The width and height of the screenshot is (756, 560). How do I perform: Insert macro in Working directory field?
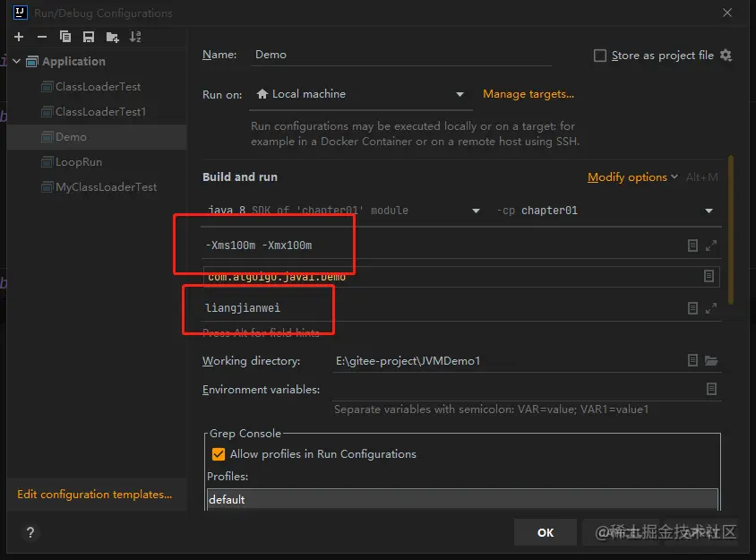tap(692, 360)
